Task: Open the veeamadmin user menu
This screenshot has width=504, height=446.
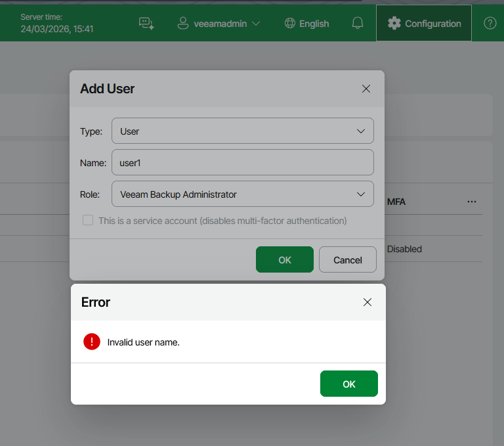Action: [219, 24]
